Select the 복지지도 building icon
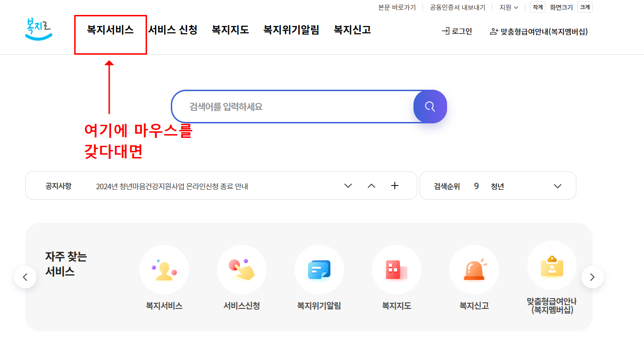This screenshot has height=343, width=644. click(x=396, y=270)
